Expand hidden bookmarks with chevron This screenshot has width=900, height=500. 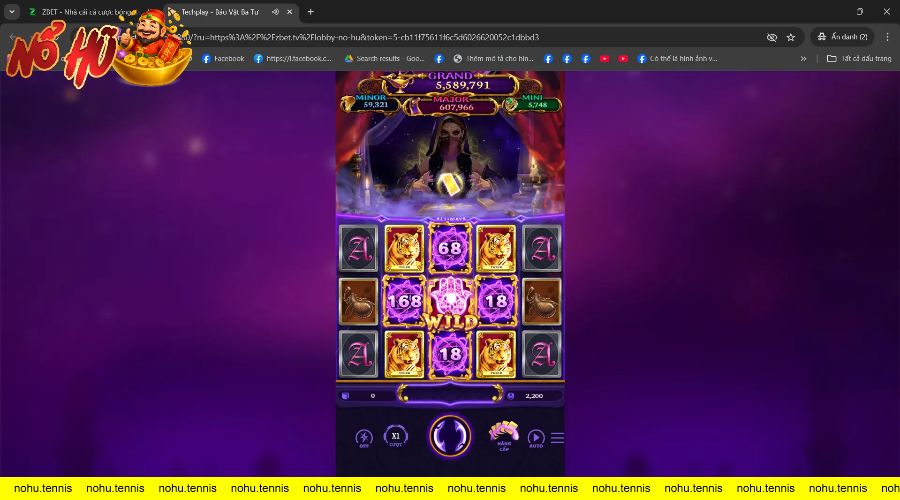803,59
